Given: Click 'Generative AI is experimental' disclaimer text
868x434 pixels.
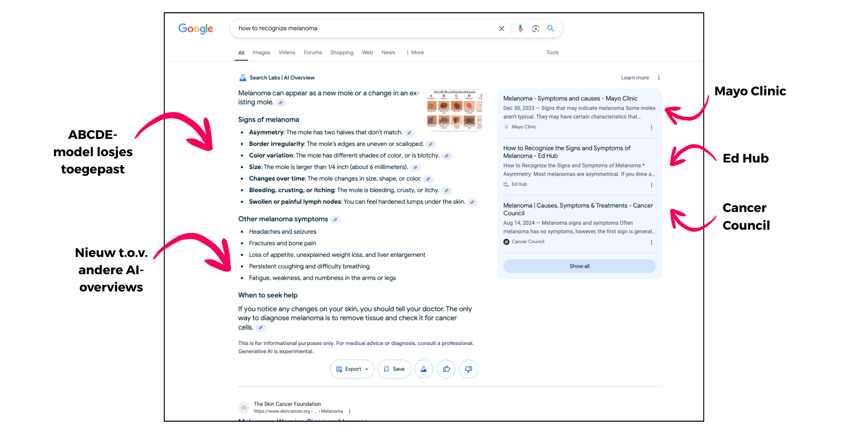Looking at the screenshot, I should [275, 352].
